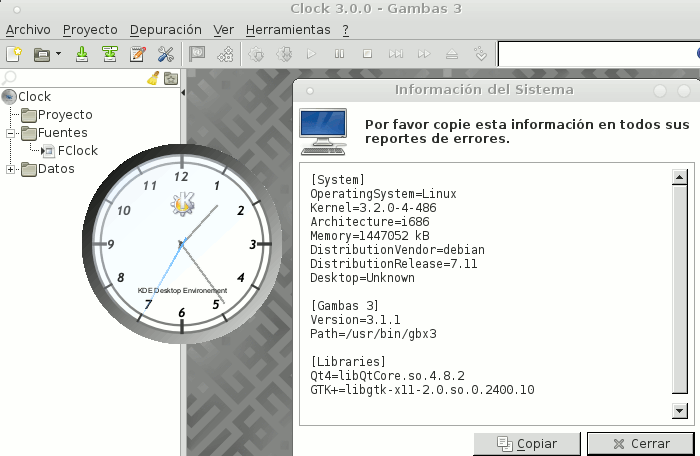This screenshot has height=456, width=700.
Task: Click the KDE gear logo on clock face
Action: coord(182,204)
